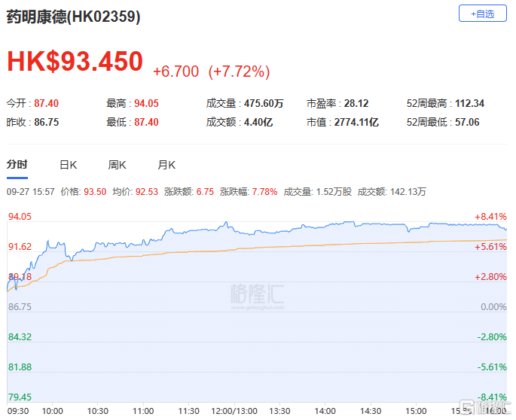516x420 pixels.
Task: Click time axis label 09:30
Action: tap(18, 411)
